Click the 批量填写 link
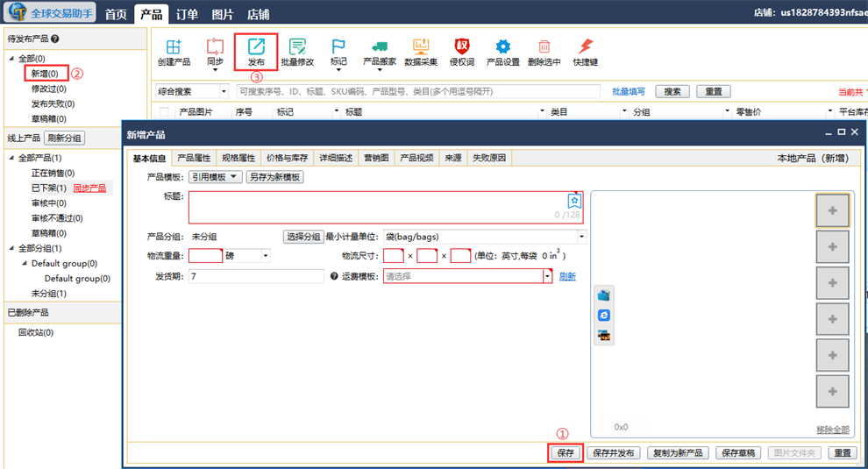Screen dimensions: 868x469 [x=629, y=91]
